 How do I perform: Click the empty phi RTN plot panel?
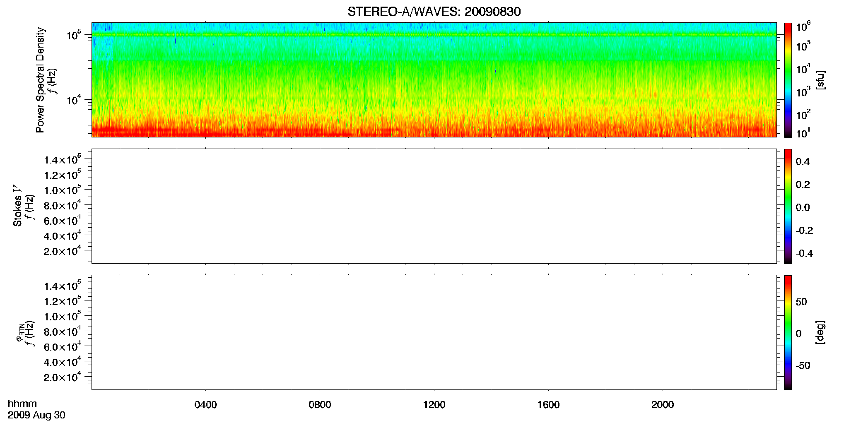(434, 332)
